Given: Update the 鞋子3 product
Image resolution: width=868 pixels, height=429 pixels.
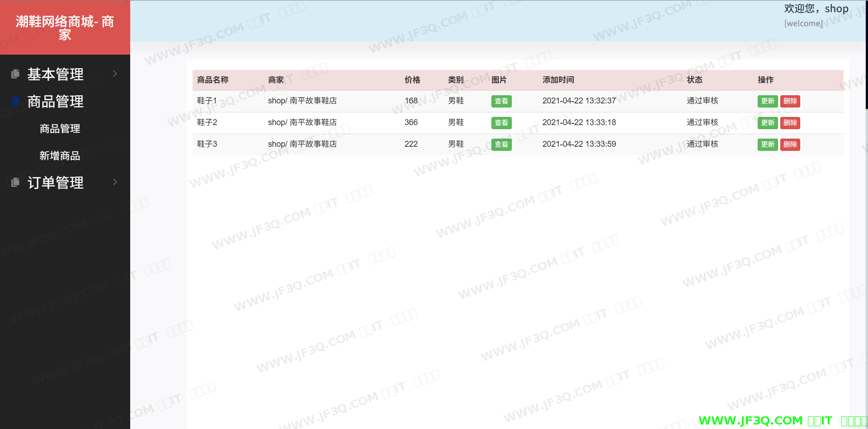Looking at the screenshot, I should click(767, 145).
